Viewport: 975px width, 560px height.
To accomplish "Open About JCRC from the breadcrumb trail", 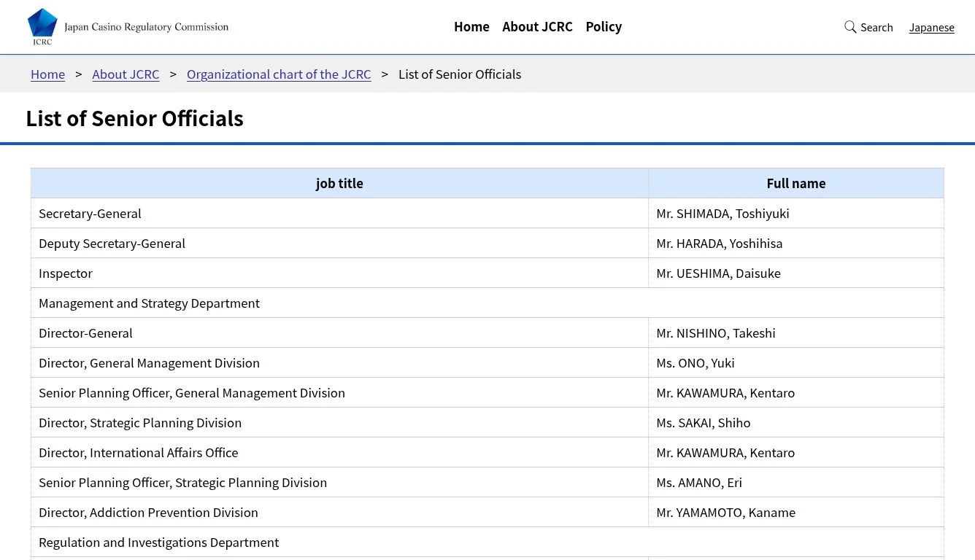I will pyautogui.click(x=126, y=74).
